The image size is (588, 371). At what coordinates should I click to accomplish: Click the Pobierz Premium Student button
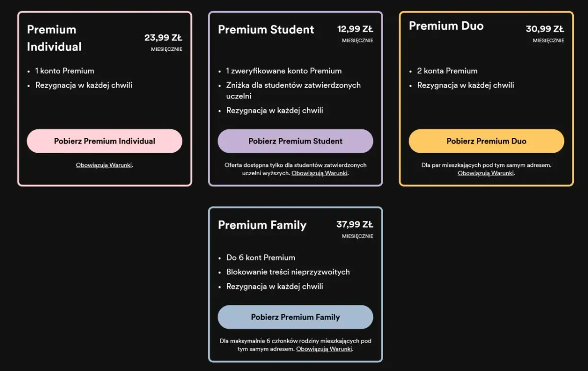click(x=295, y=141)
